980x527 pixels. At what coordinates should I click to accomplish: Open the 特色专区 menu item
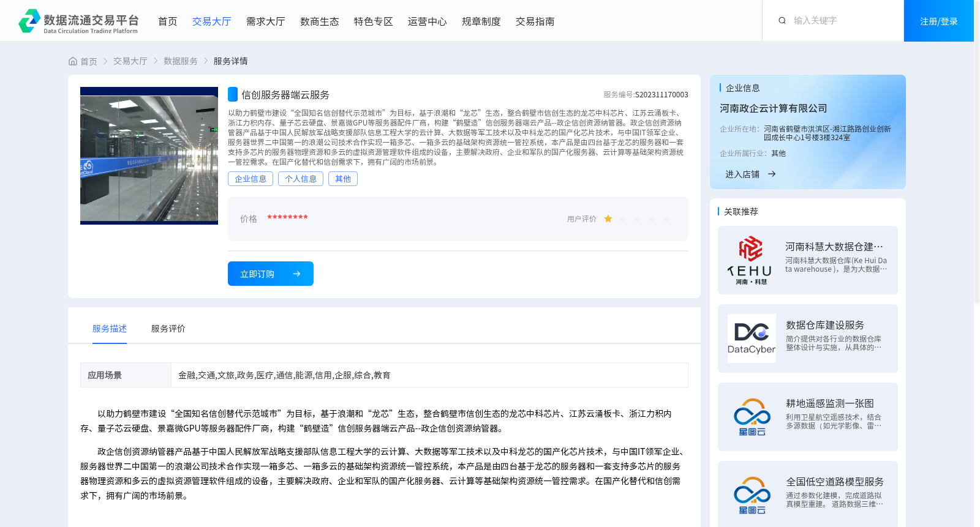click(374, 21)
